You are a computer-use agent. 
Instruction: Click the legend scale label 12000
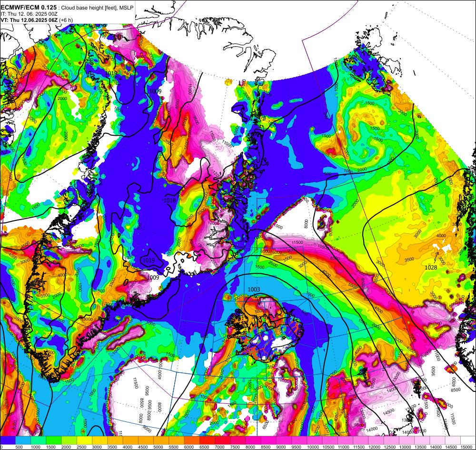375,447
